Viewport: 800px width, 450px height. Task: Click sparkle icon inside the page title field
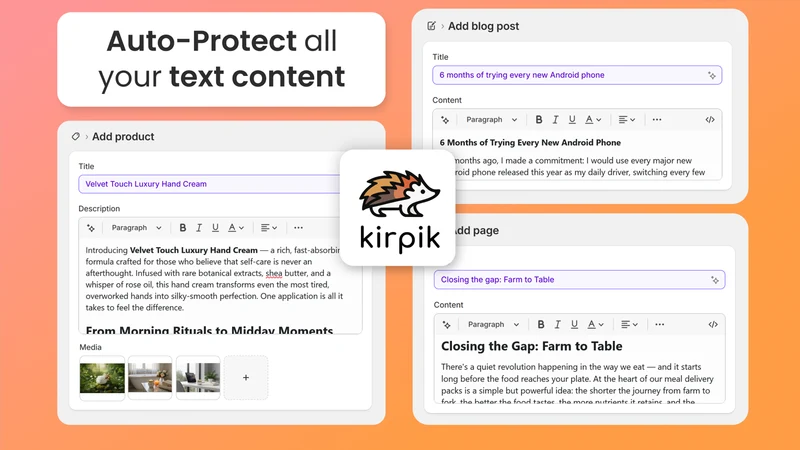click(x=715, y=280)
